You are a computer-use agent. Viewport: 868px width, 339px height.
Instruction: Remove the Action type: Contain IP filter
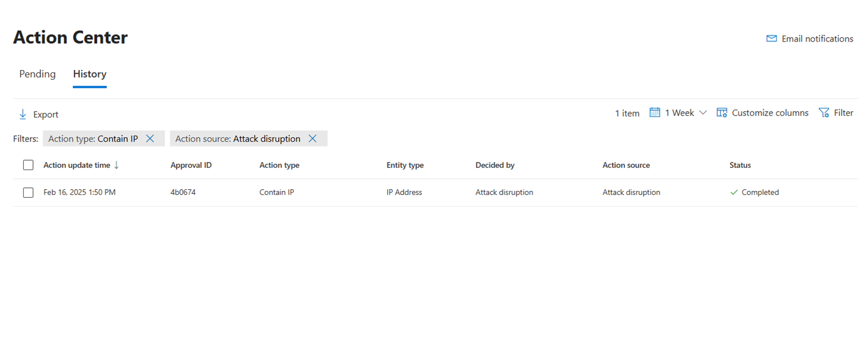pyautogui.click(x=150, y=139)
